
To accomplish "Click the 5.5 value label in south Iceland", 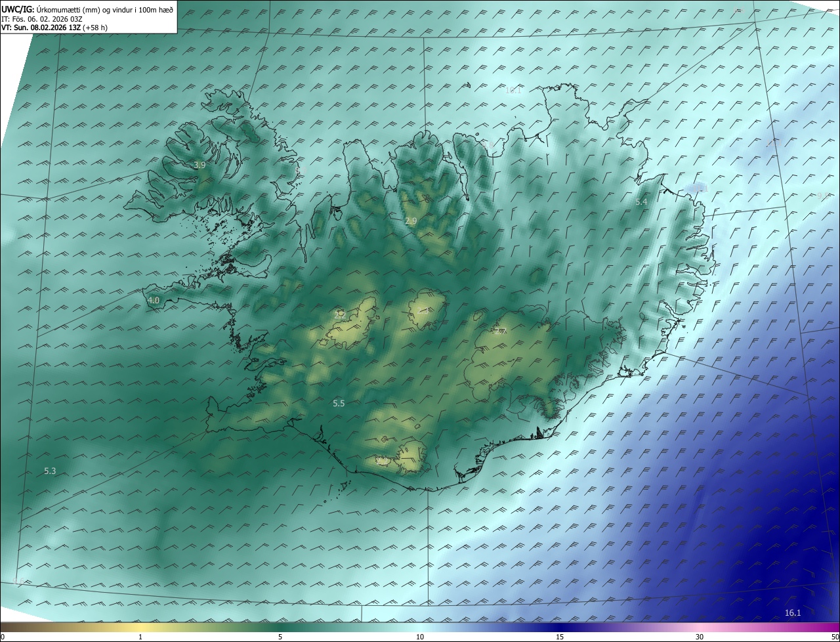I will tap(339, 403).
